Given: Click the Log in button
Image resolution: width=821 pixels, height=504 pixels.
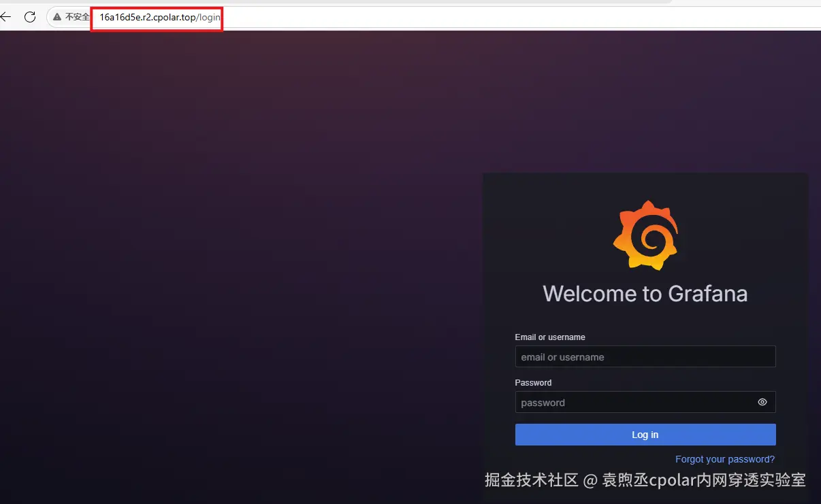Looking at the screenshot, I should pyautogui.click(x=645, y=435).
